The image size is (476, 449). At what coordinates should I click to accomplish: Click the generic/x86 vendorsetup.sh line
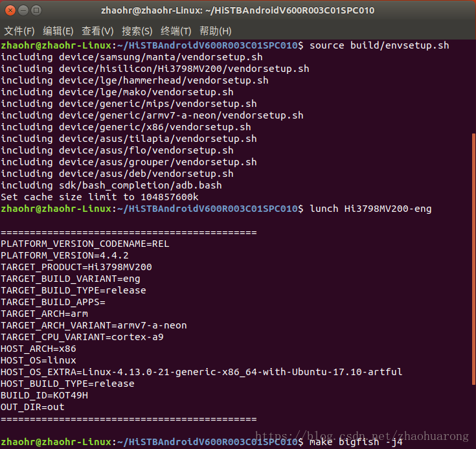pyautogui.click(x=126, y=127)
